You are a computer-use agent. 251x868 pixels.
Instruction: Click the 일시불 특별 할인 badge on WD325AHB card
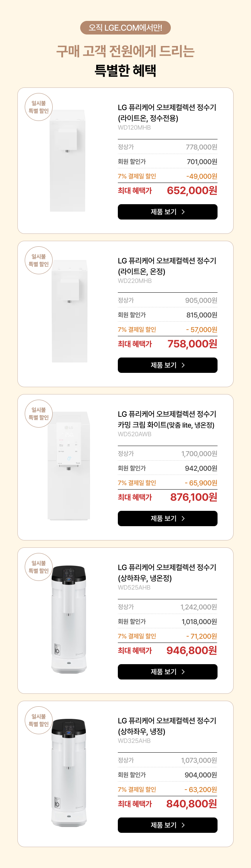click(x=39, y=720)
